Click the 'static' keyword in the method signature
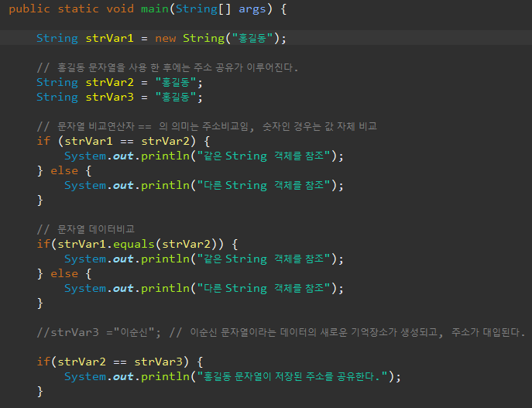 [x=78, y=9]
